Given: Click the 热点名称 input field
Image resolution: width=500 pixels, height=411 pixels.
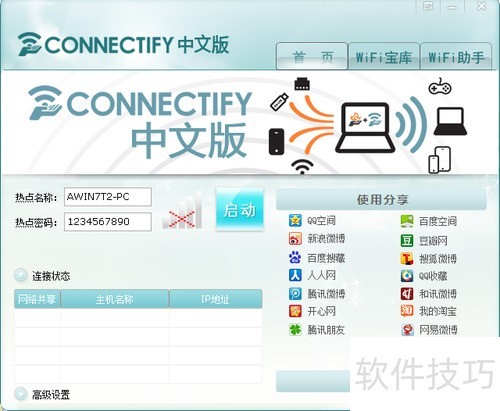Looking at the screenshot, I should point(108,197).
